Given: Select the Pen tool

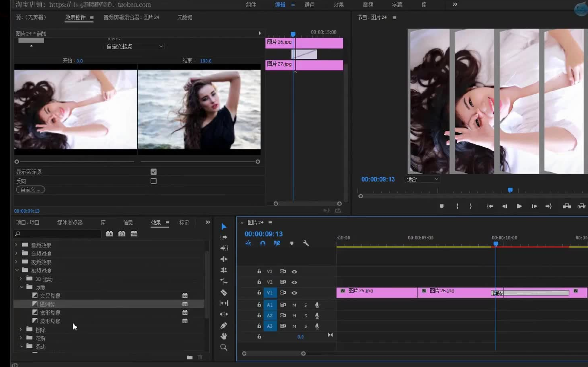Looking at the screenshot, I should (x=224, y=325).
